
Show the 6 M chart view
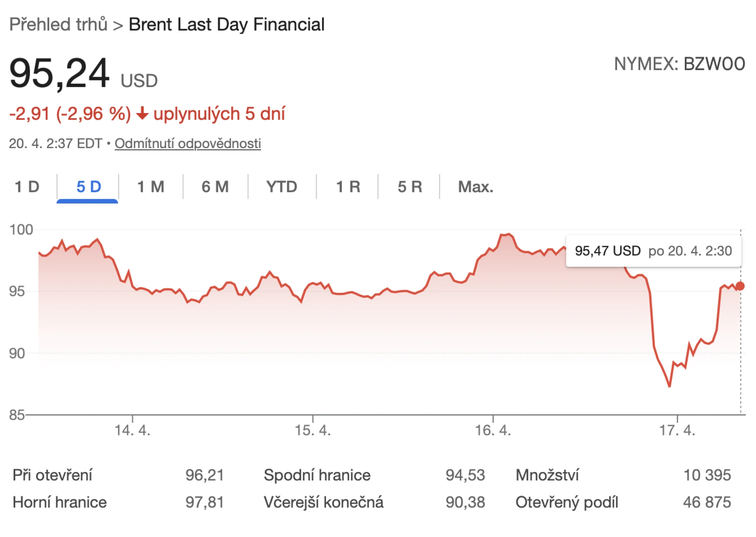pyautogui.click(x=215, y=187)
